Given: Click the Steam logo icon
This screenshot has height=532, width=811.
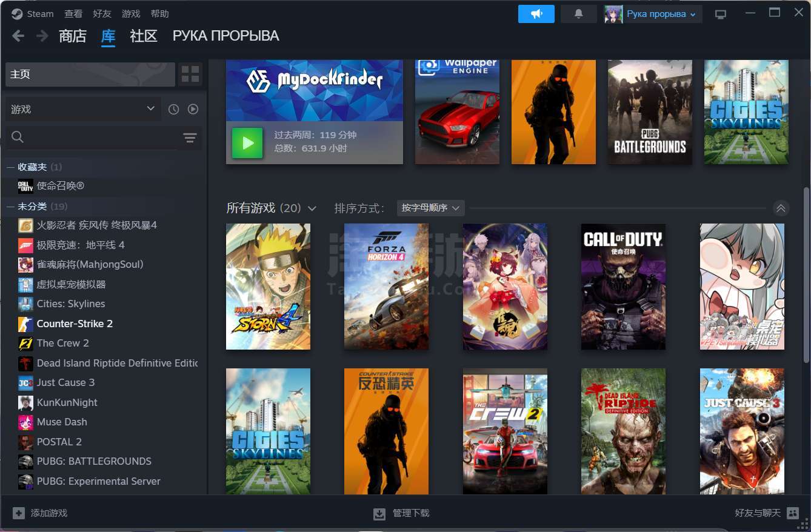Looking at the screenshot, I should tap(17, 14).
